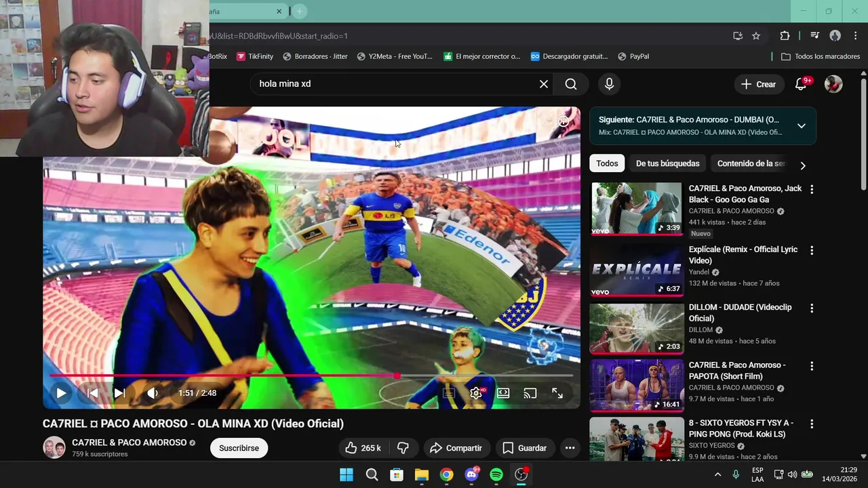The height and width of the screenshot is (488, 868).
Task: Open CA7RIEL & PACO AMOROSO channel name
Action: [x=129, y=443]
